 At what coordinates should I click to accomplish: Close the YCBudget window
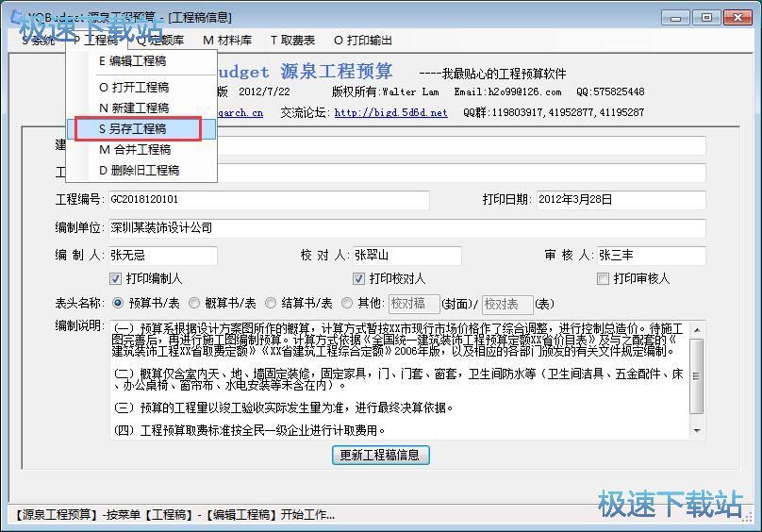click(x=737, y=18)
